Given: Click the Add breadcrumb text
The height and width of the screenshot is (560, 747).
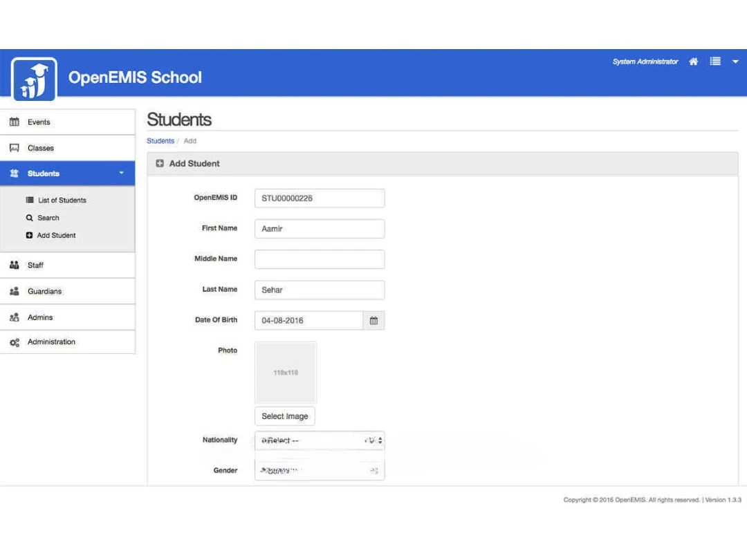Looking at the screenshot, I should pyautogui.click(x=190, y=141).
